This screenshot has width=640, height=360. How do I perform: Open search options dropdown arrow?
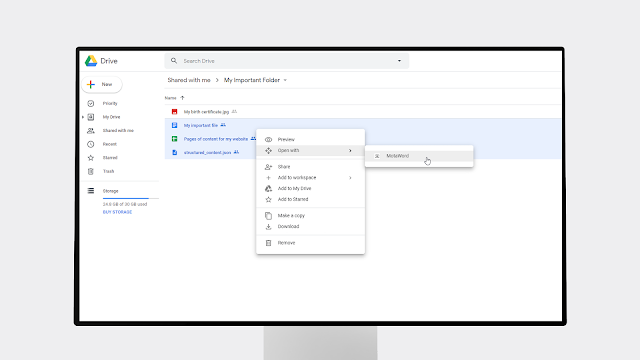399,61
